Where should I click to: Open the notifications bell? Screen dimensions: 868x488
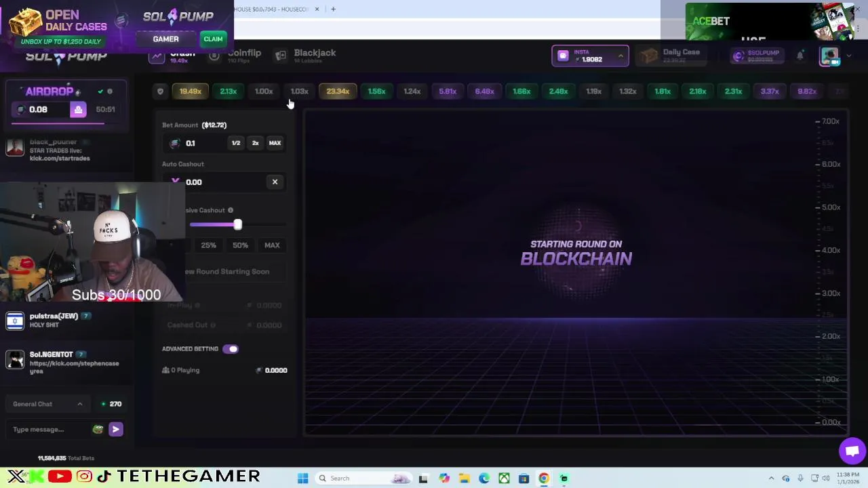tap(800, 56)
